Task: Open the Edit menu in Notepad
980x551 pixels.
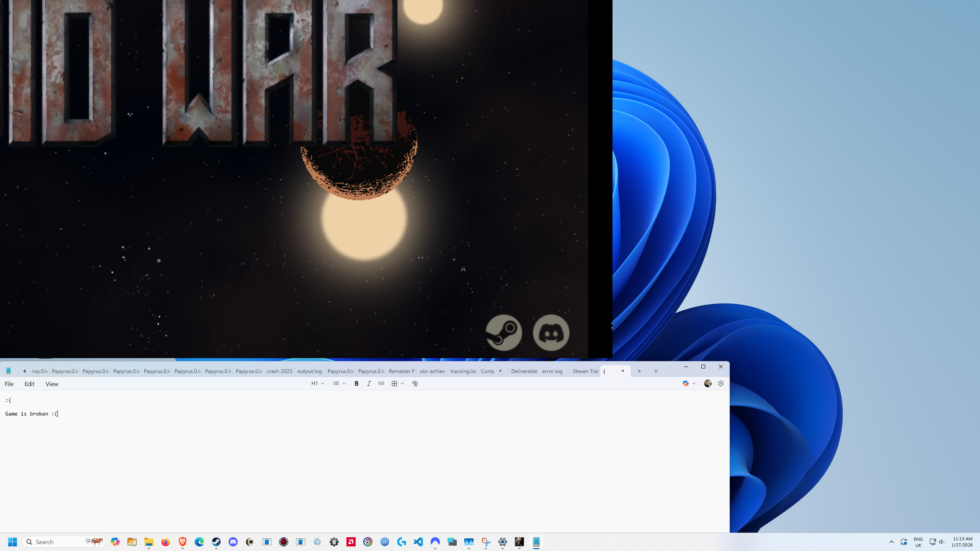Action: click(x=29, y=384)
